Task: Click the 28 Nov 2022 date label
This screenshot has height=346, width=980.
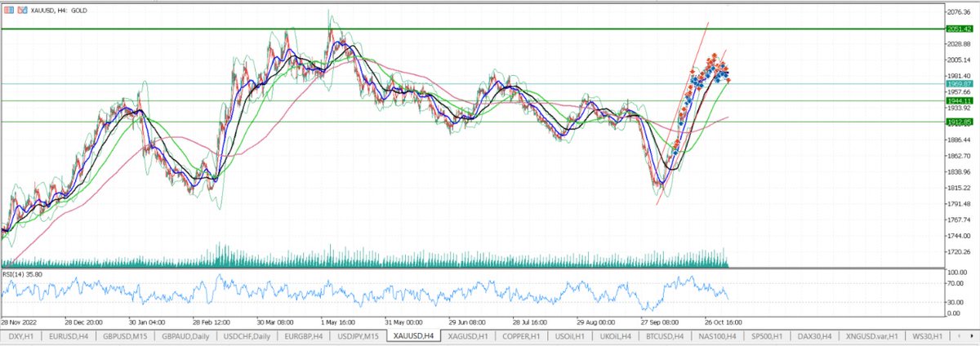Action: pos(20,322)
